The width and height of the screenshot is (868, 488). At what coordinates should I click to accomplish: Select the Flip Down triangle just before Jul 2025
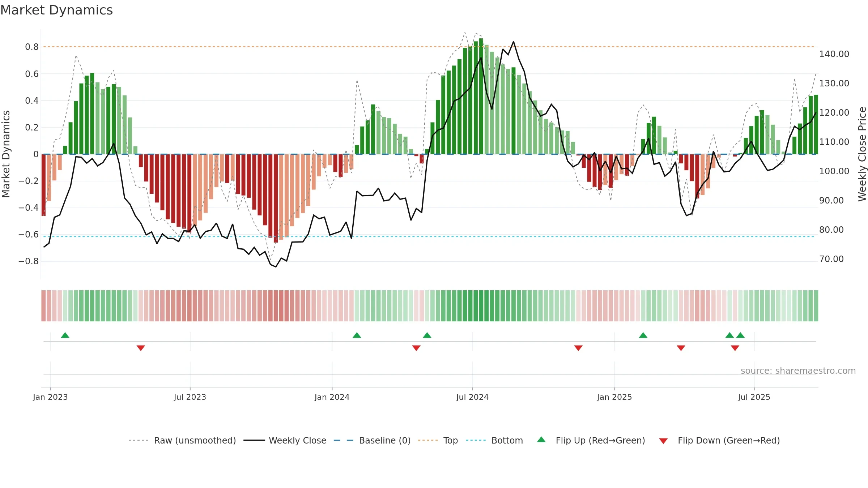[x=735, y=348]
